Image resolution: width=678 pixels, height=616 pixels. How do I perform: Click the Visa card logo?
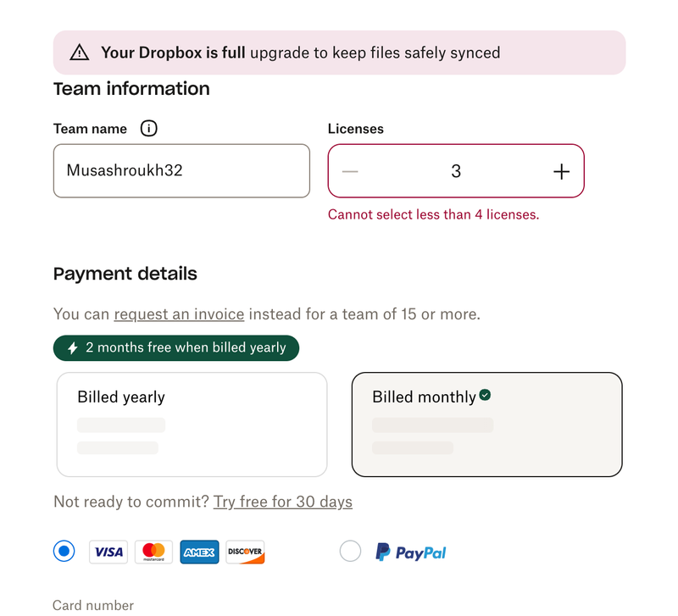[x=108, y=552]
